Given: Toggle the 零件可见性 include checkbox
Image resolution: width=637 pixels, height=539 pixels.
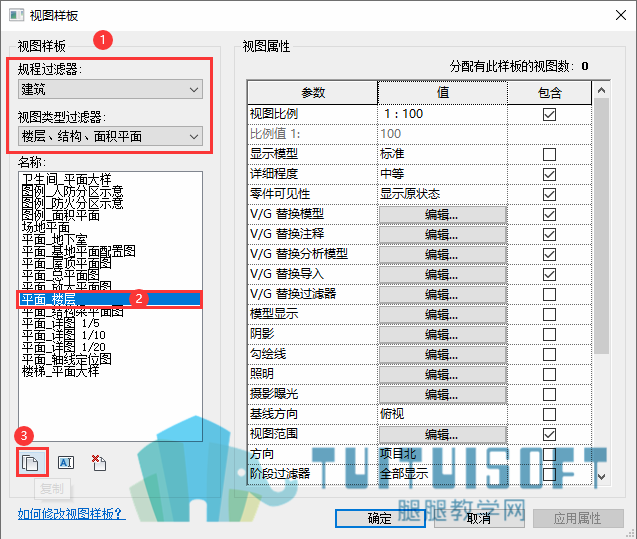Looking at the screenshot, I should point(549,194).
